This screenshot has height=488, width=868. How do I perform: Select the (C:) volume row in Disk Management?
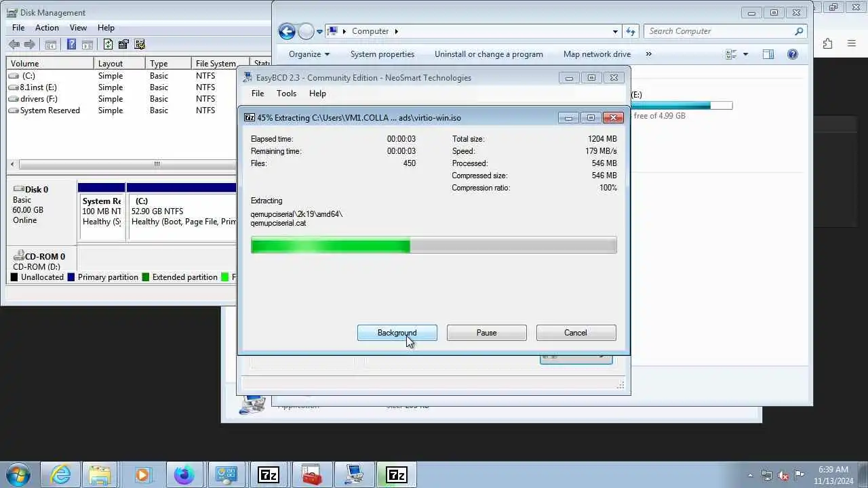click(122, 76)
